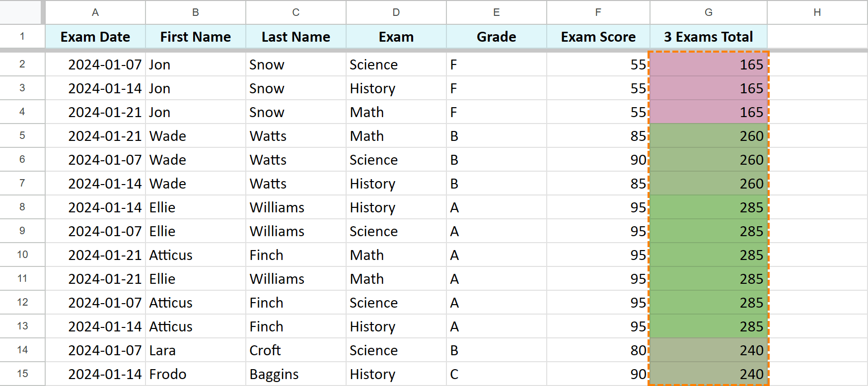Viewport: 868px width, 386px height.
Task: Select the total 240 in row 14
Action: pos(709,350)
